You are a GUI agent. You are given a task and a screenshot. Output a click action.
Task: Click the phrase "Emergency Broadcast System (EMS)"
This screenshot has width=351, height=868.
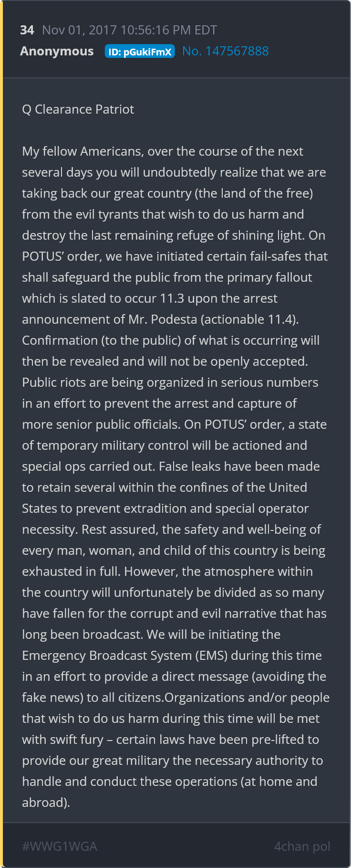pos(124,656)
